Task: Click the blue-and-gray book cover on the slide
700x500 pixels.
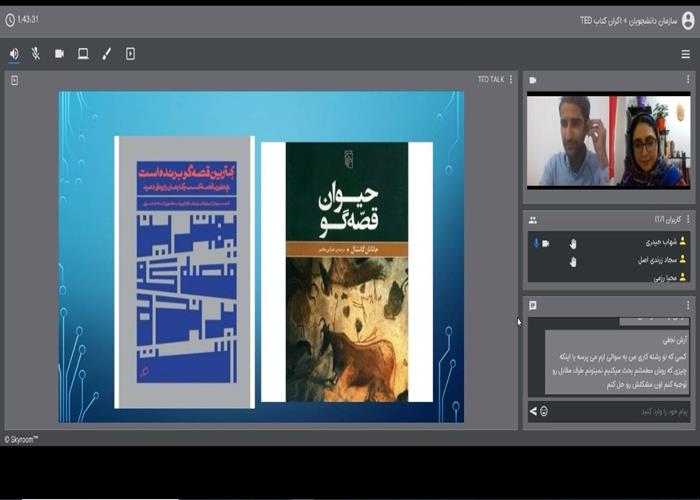Action: point(185,272)
